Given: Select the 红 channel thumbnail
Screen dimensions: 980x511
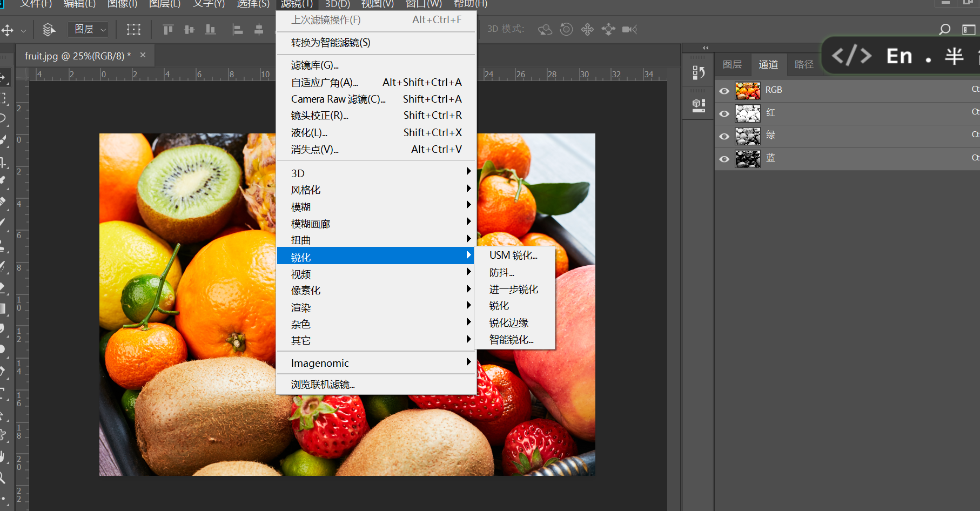Looking at the screenshot, I should pos(748,113).
